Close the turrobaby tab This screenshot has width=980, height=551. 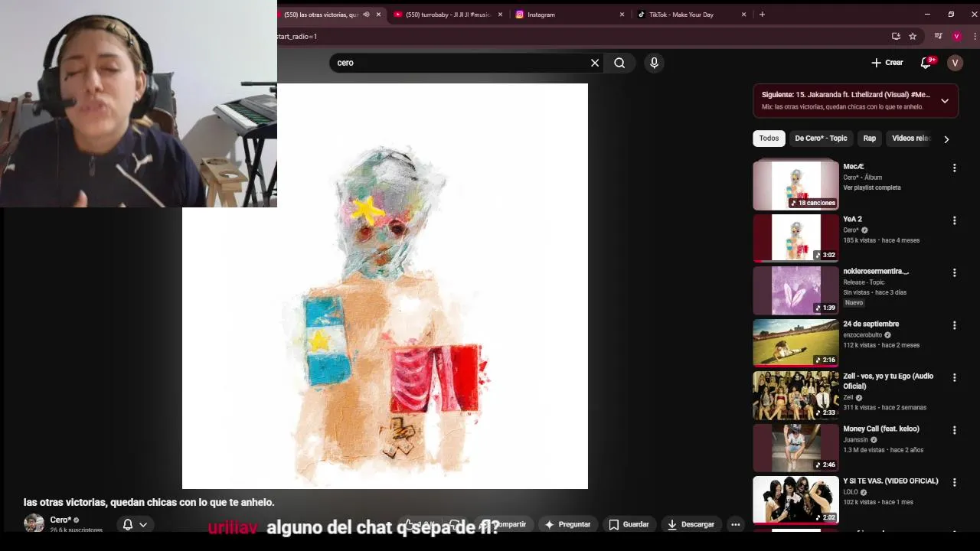(x=501, y=15)
